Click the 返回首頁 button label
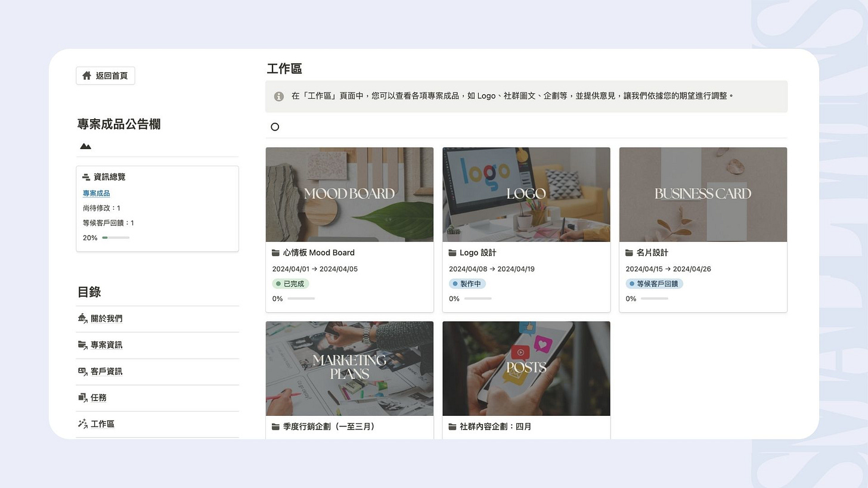The width and height of the screenshot is (868, 488). [111, 76]
